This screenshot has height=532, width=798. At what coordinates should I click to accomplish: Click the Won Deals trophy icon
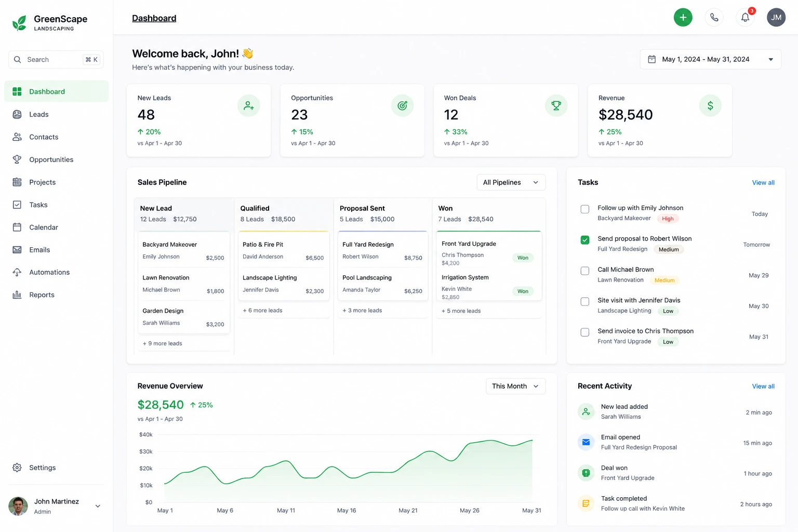tap(556, 105)
